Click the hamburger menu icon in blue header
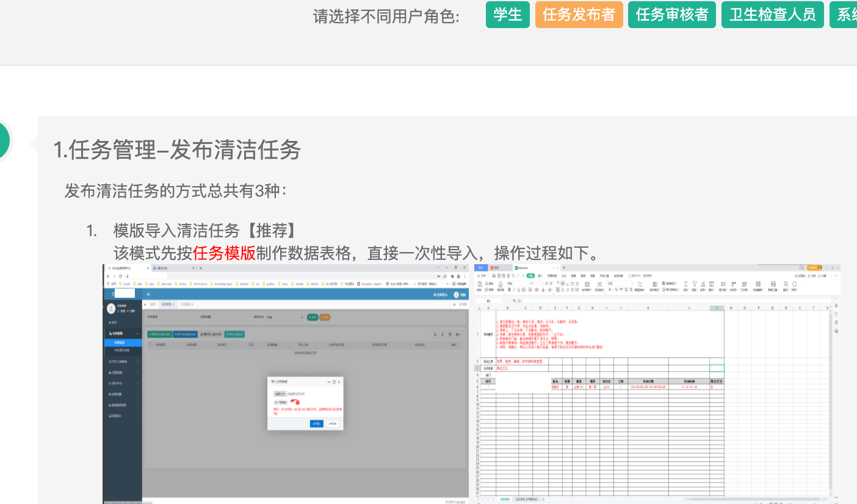 pos(148,295)
